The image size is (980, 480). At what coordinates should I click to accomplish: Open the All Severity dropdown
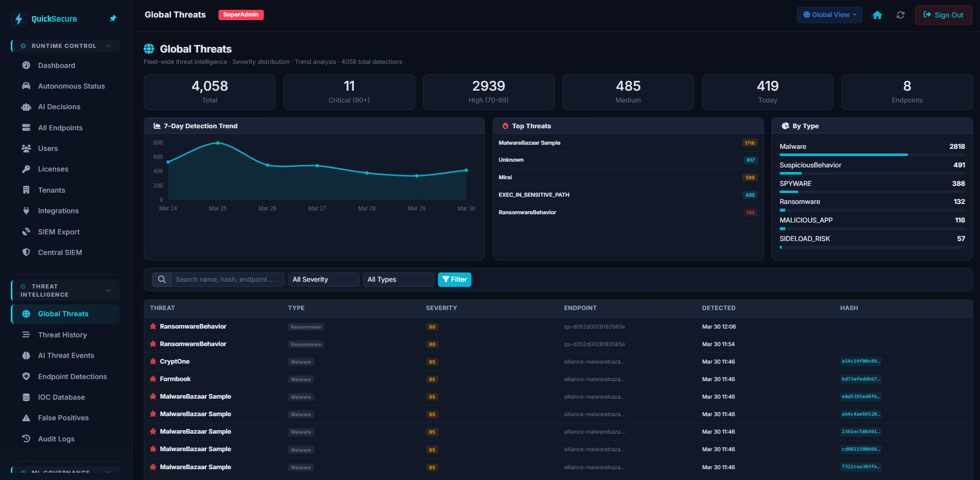point(324,279)
